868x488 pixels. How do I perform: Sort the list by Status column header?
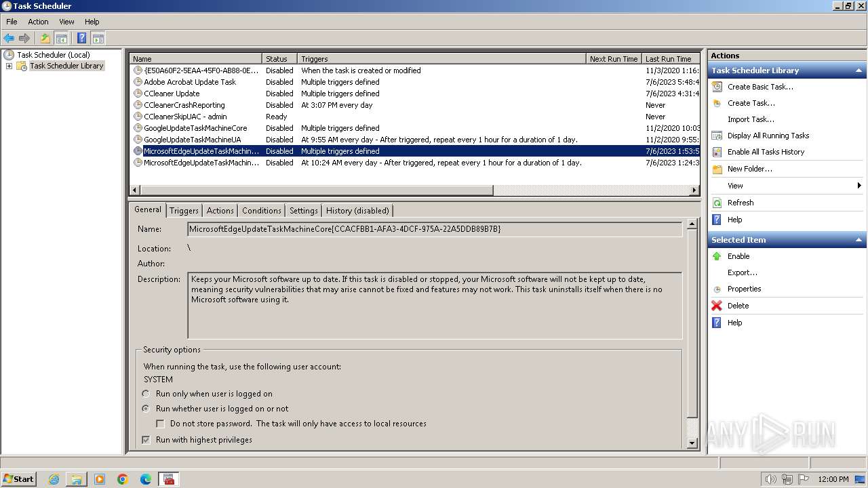tap(280, 59)
